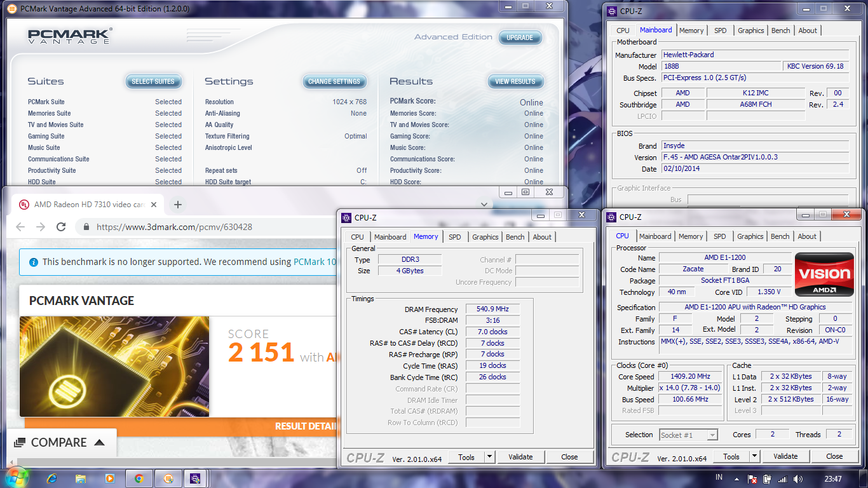
Task: Open Graphics tab in the Memory CPU-Z window
Action: coord(485,237)
